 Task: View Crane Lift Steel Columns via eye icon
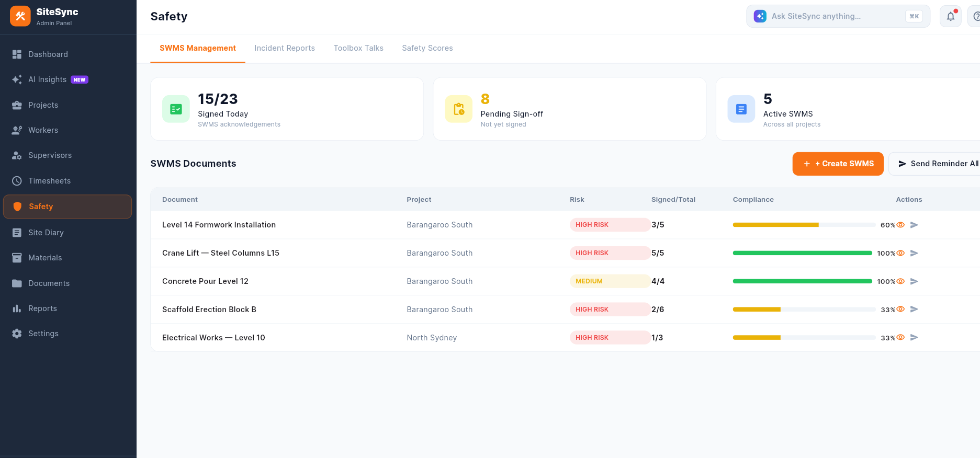tap(900, 253)
